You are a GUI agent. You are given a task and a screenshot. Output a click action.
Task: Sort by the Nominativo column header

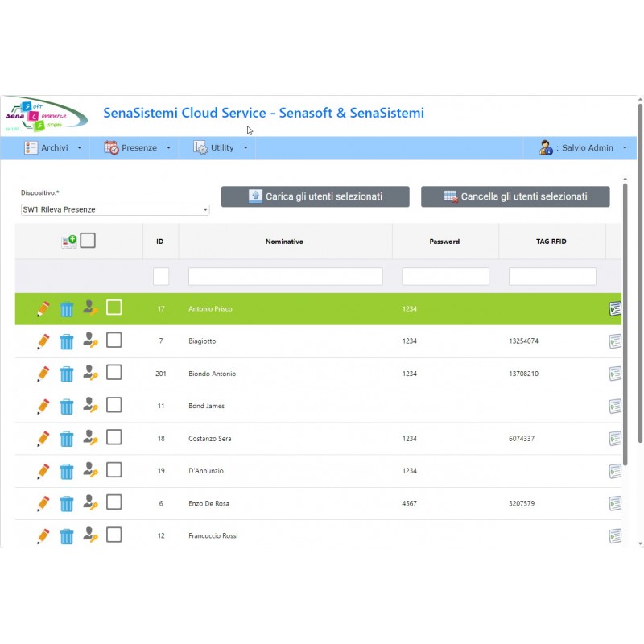coord(284,242)
